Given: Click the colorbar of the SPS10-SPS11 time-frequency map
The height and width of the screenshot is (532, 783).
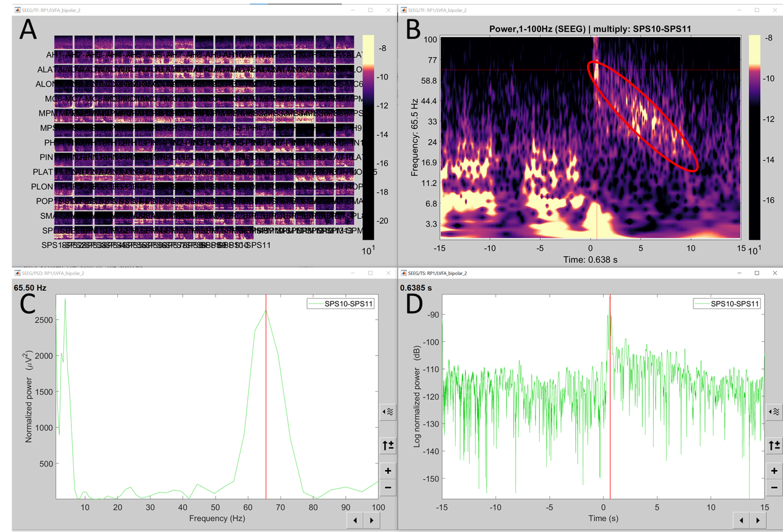Looking at the screenshot, I should click(755, 137).
